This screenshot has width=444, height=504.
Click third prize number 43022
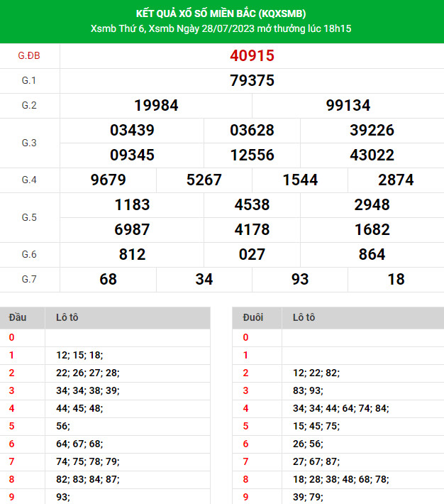[372, 155]
